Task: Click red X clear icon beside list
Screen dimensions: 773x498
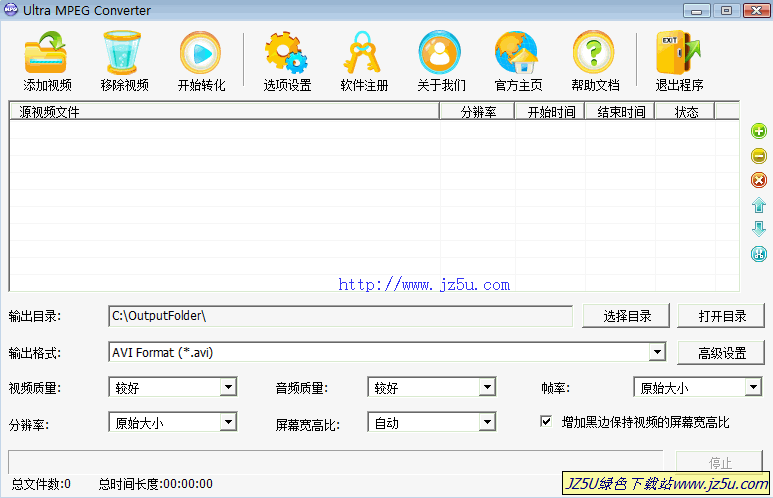Action: (759, 180)
